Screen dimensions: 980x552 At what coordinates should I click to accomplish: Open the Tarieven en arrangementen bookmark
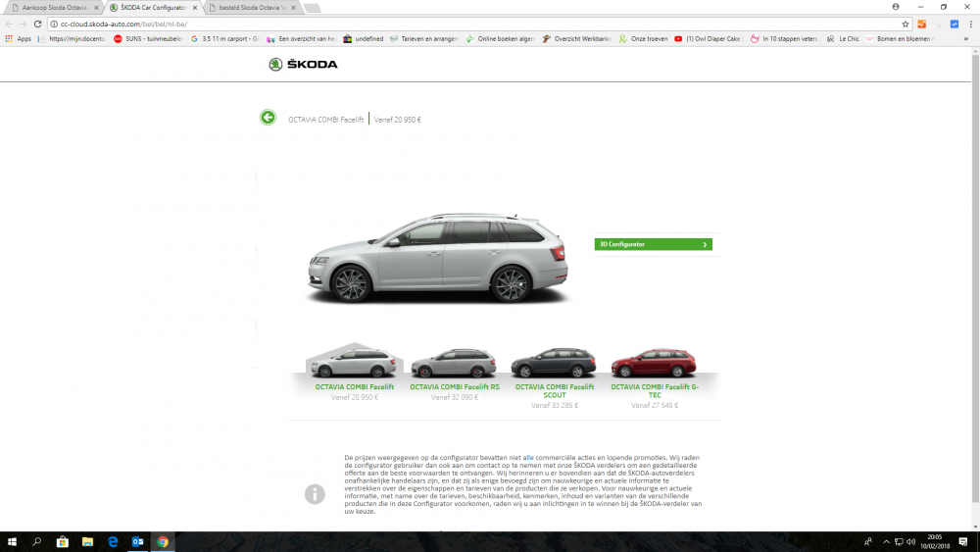tap(424, 39)
